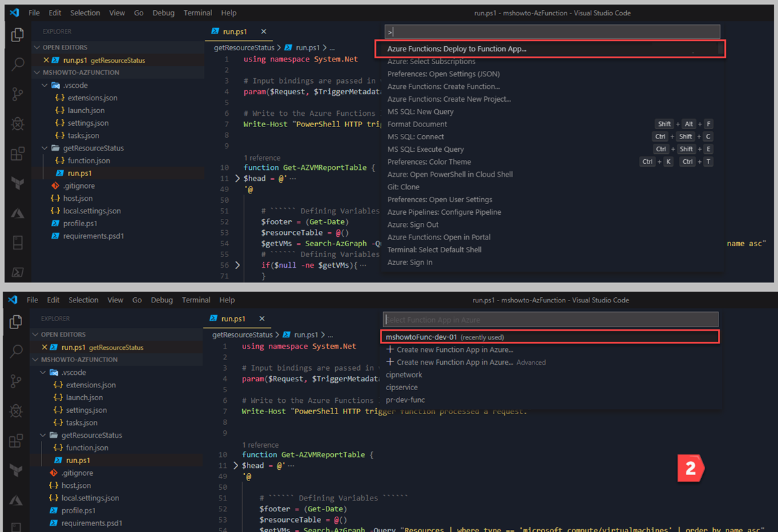Click getResourceStatus breadcrumb in upper editor

244,48
